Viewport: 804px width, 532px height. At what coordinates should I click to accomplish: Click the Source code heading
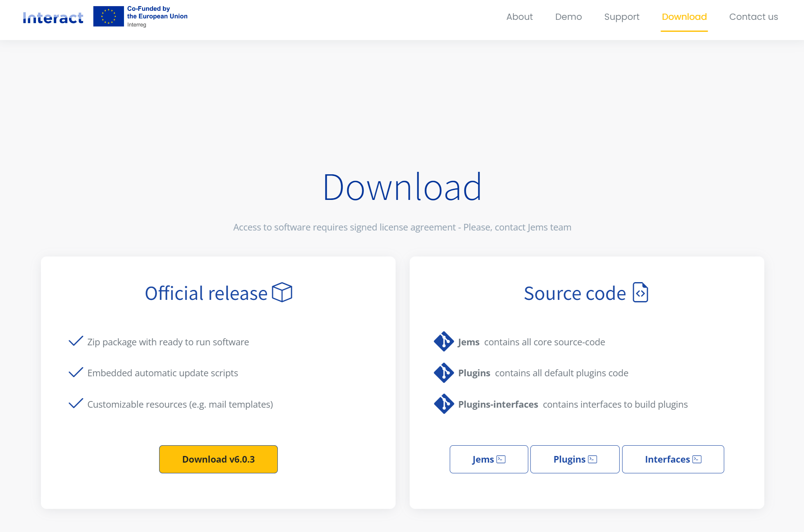(x=575, y=293)
